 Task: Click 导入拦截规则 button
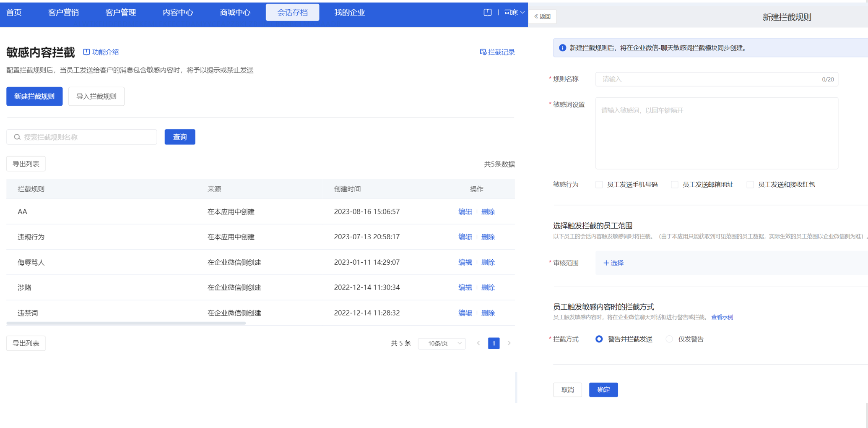96,97
